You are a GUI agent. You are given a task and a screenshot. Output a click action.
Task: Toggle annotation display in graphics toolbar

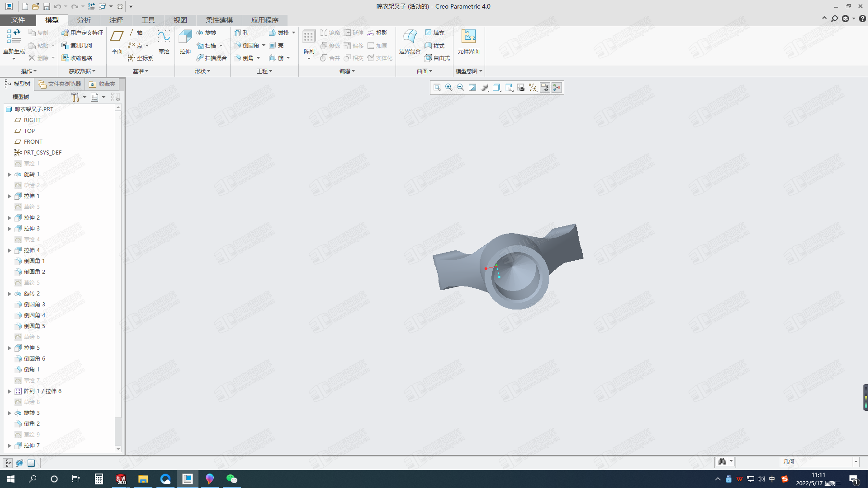[545, 87]
